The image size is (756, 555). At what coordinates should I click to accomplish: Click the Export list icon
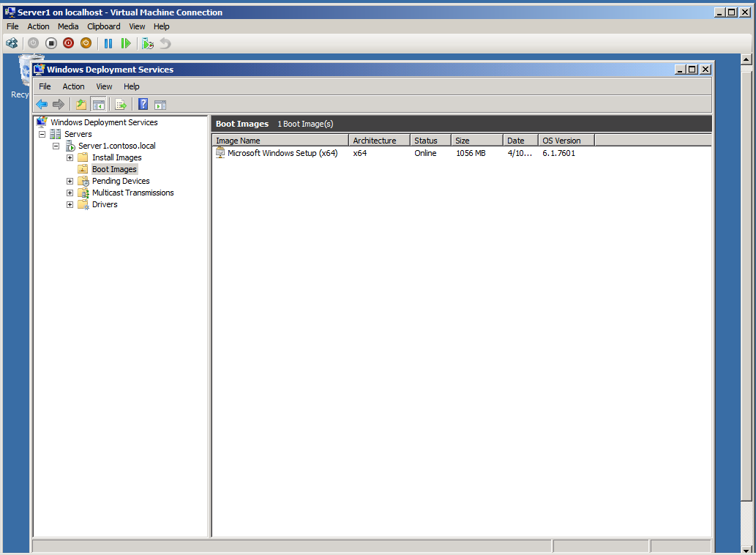coord(121,104)
